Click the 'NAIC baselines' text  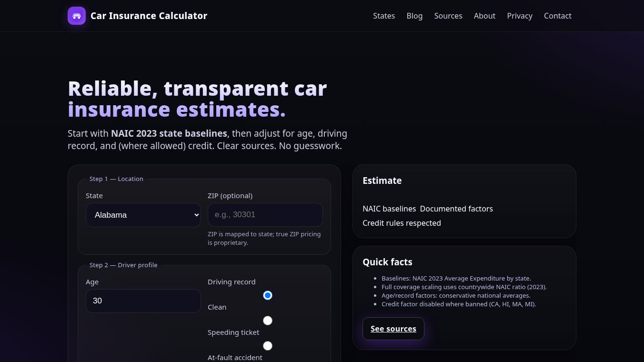click(x=389, y=209)
